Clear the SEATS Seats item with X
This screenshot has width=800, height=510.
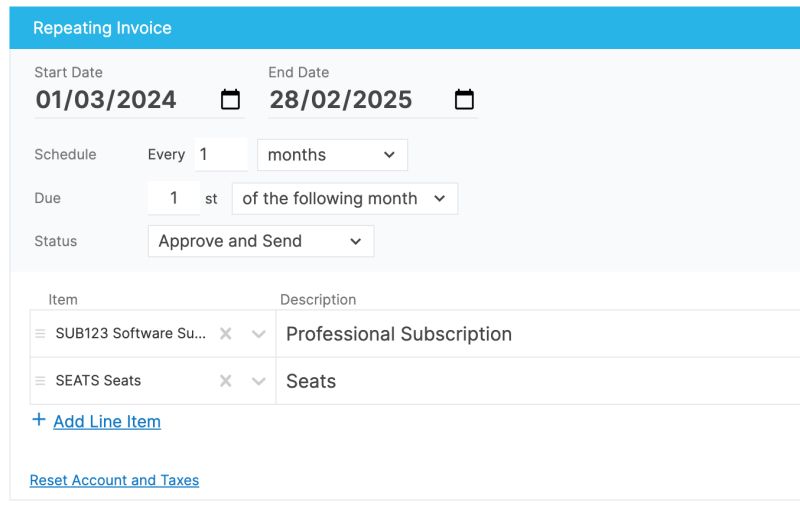(x=226, y=381)
